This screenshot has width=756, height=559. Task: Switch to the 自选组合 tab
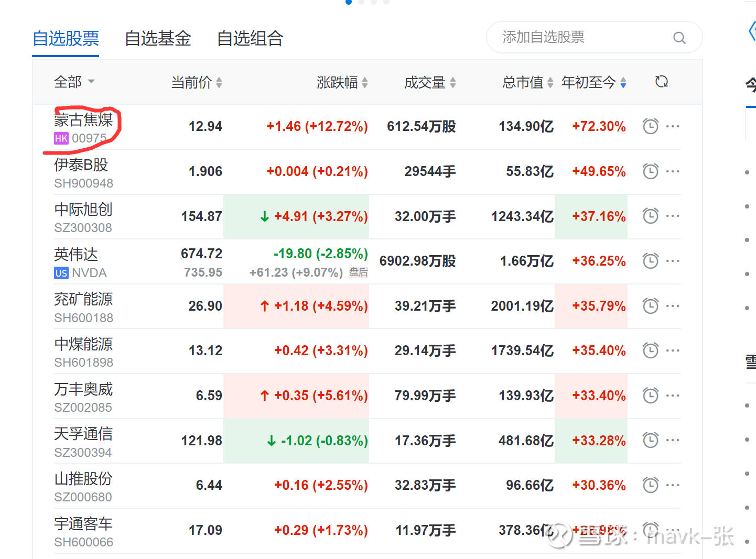[x=250, y=38]
